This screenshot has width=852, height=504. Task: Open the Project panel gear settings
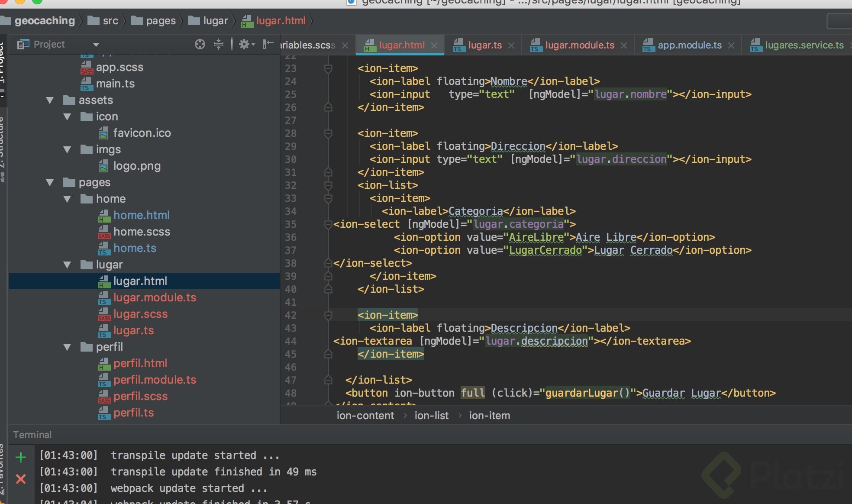(245, 44)
